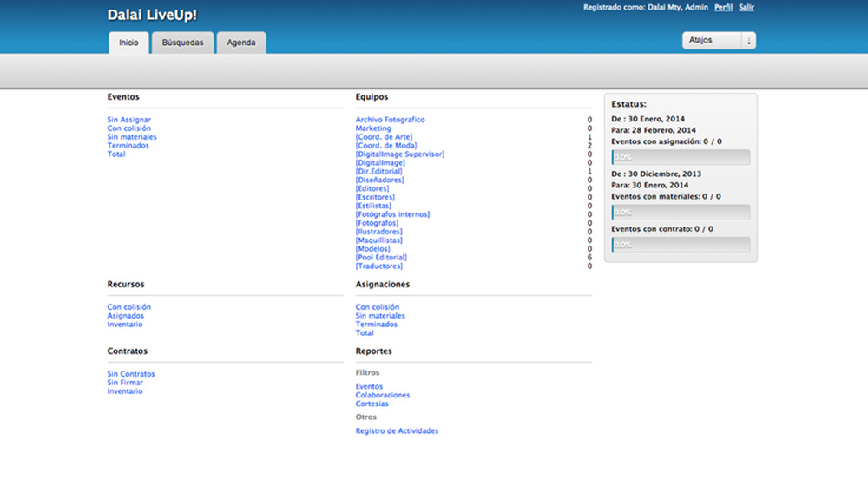Click Salir to log out
The height and width of the screenshot is (486, 868).
click(x=746, y=7)
